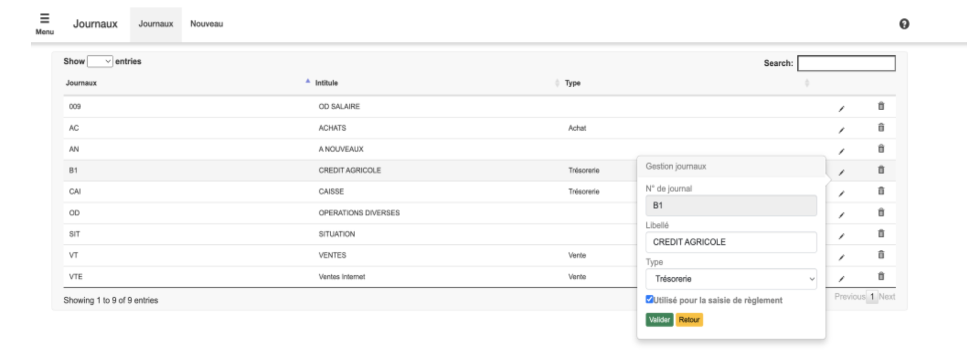Delete the AC ACHATS journal
The height and width of the screenshot is (360, 980).
pyautogui.click(x=881, y=127)
